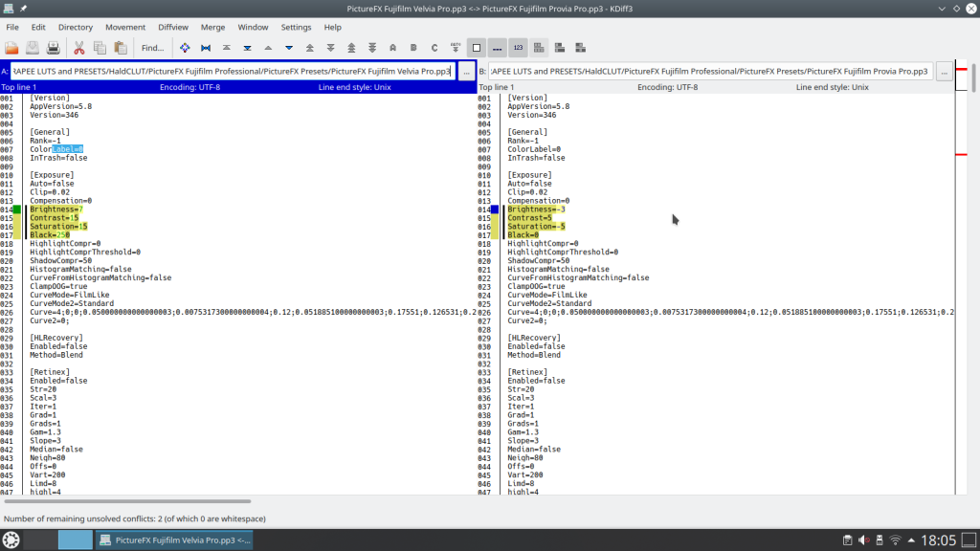Toggle the grid view button beside 123
Image resolution: width=980 pixels, height=551 pixels.
pyautogui.click(x=539, y=48)
